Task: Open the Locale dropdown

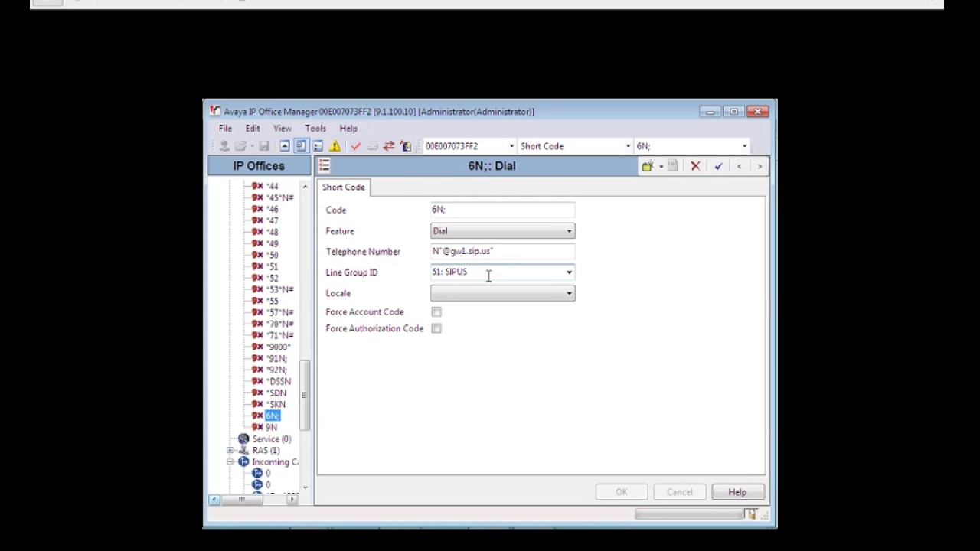Action: coord(502,293)
